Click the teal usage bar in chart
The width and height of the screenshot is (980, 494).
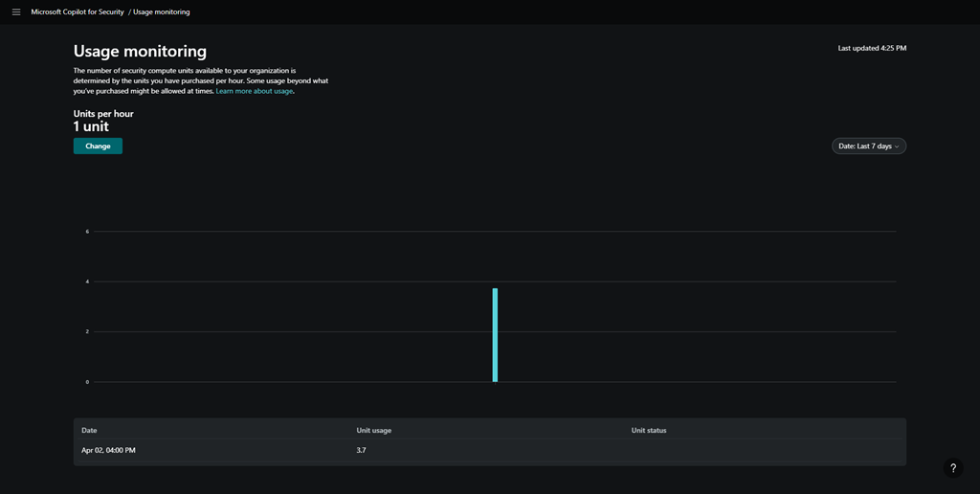point(495,335)
